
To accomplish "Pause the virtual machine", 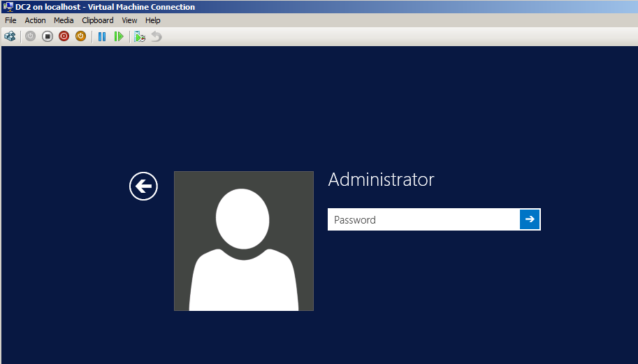I will pyautogui.click(x=102, y=36).
